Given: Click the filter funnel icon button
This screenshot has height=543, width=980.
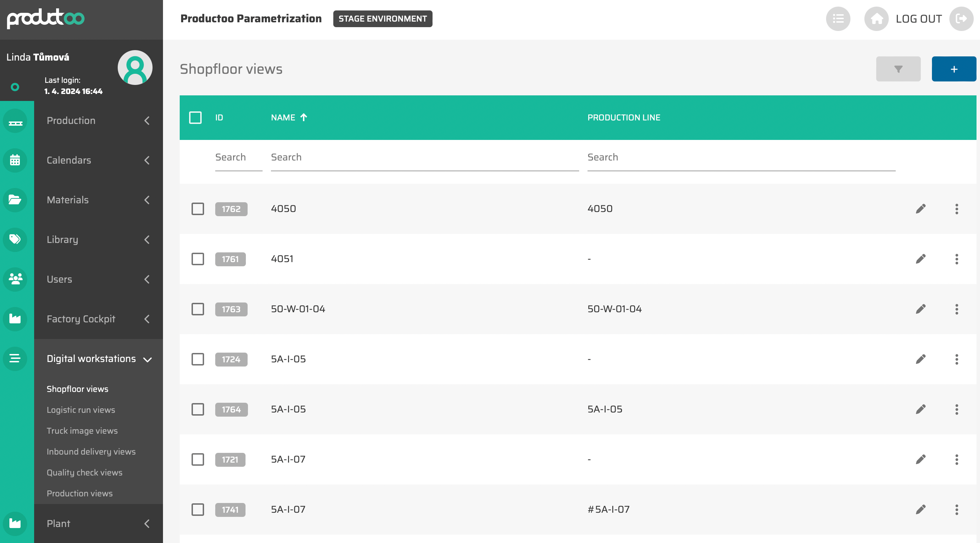Looking at the screenshot, I should point(898,69).
